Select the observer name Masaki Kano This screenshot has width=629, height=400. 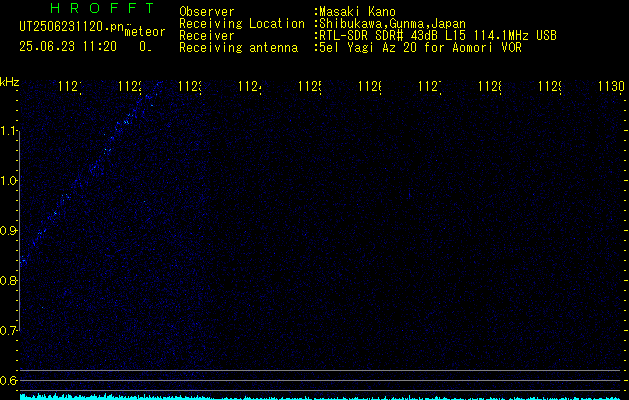click(x=357, y=12)
